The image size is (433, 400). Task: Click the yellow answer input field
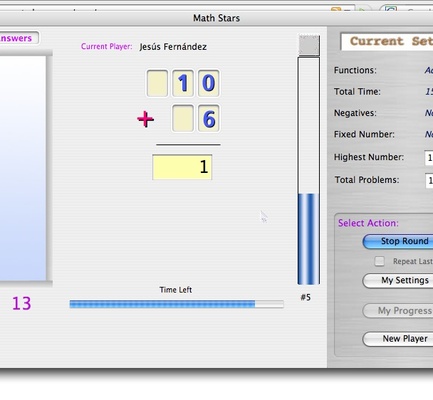[x=182, y=167]
